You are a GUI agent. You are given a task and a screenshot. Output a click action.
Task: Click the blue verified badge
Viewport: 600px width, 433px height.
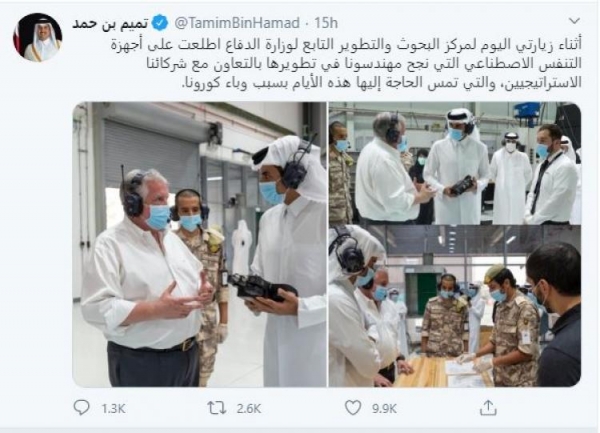[x=160, y=23]
